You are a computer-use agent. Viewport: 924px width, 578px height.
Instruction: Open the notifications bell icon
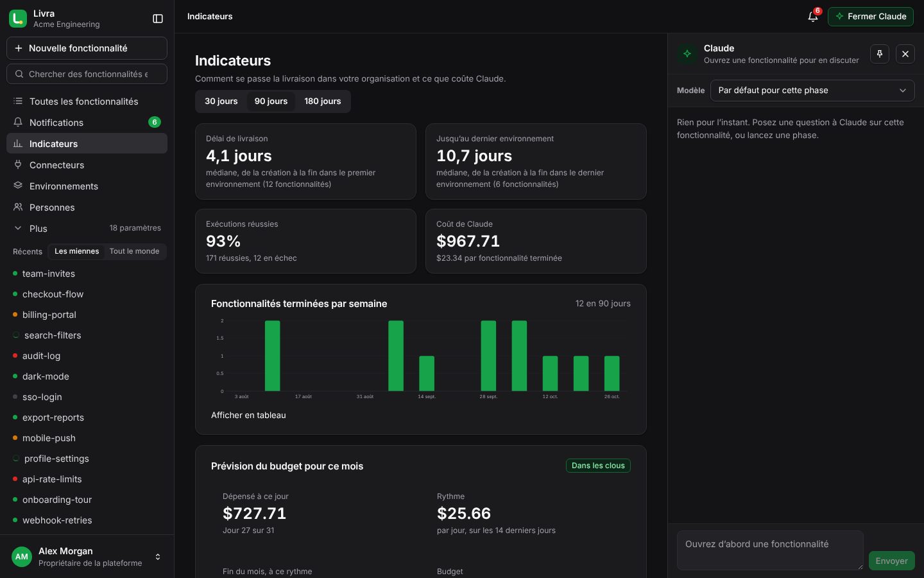pyautogui.click(x=813, y=17)
